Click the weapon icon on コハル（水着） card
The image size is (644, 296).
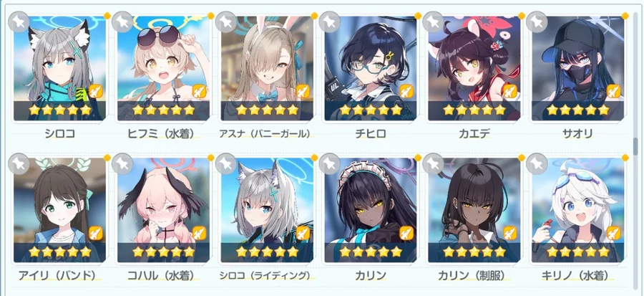click(199, 233)
